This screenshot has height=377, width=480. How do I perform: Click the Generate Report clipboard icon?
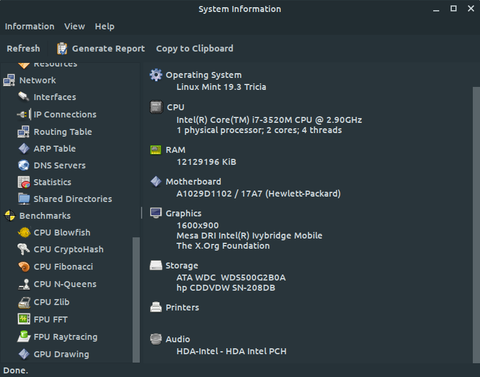[x=62, y=49]
